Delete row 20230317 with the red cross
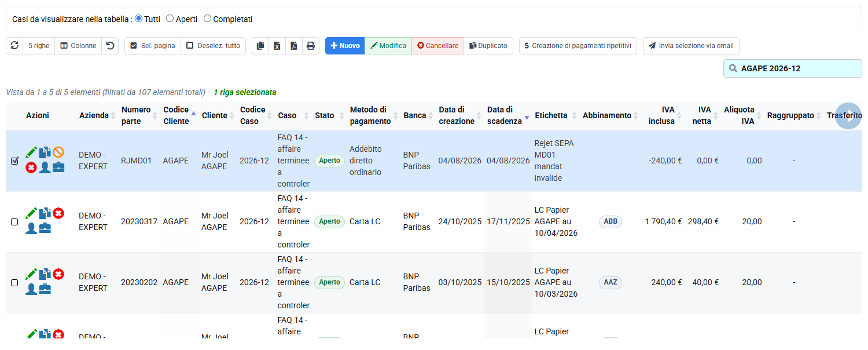Viewport: 868px width, 350px height. (58, 213)
